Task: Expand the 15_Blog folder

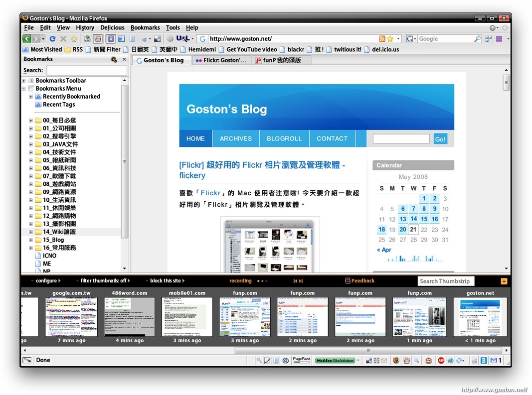Action: coord(31,240)
